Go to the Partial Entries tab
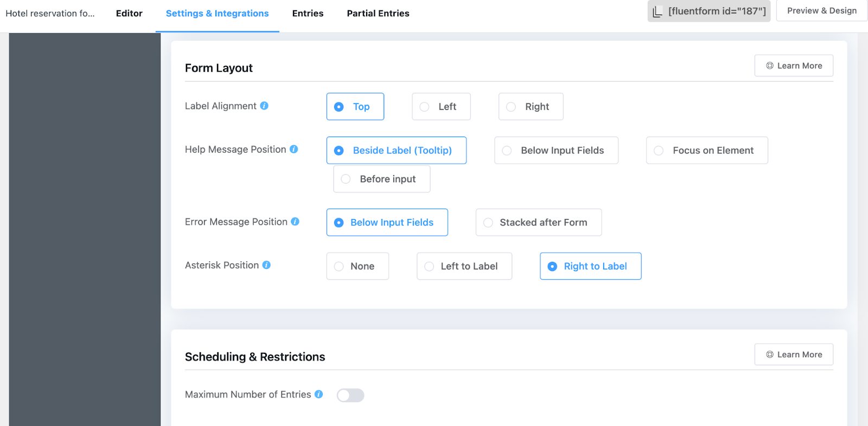 (x=378, y=14)
